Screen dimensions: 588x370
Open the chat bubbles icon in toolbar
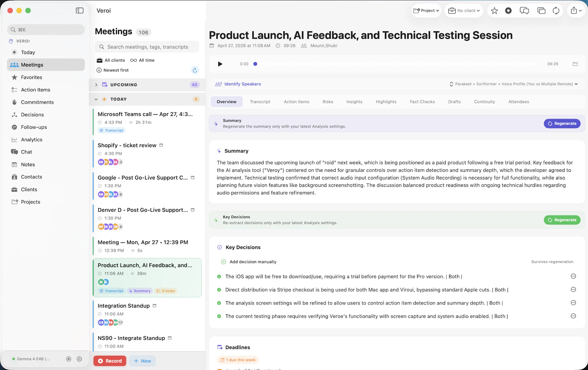point(524,11)
